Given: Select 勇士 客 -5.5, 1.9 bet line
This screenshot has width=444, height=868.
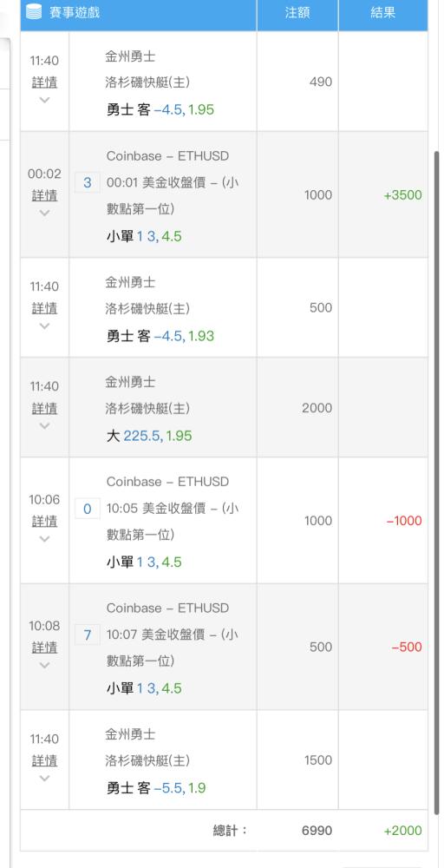Looking at the screenshot, I should click(156, 788).
